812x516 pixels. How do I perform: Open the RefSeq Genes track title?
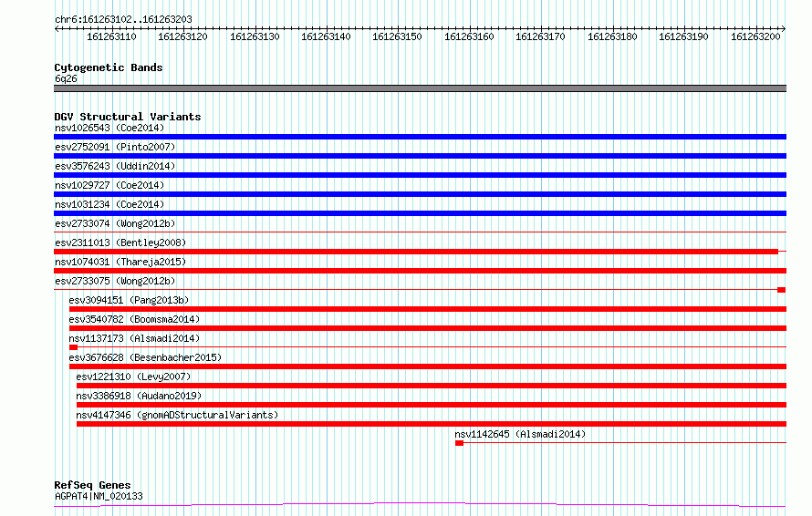click(92, 485)
